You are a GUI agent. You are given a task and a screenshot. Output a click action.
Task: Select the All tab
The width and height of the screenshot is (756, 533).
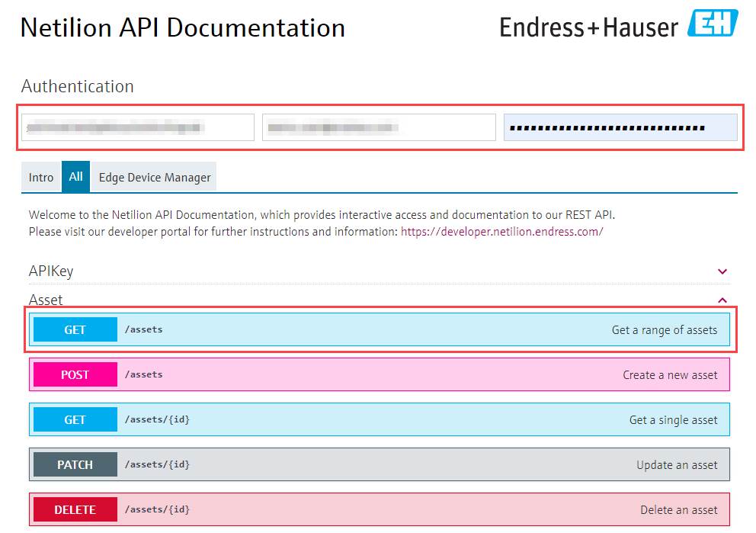(x=75, y=176)
